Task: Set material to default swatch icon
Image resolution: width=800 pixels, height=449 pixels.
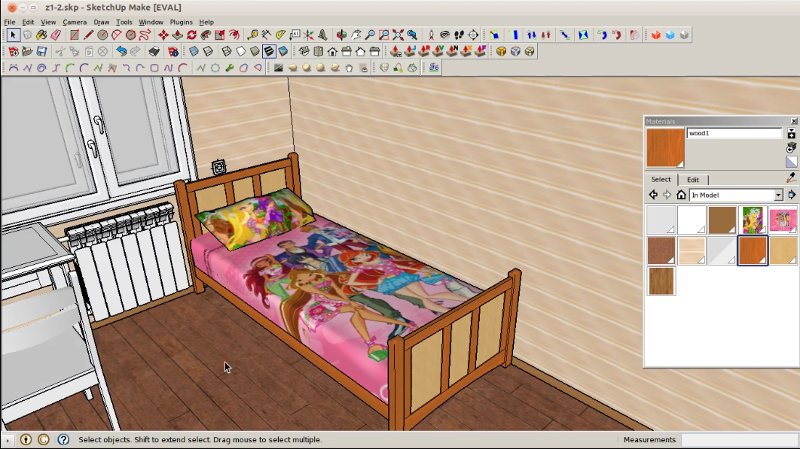Action: (791, 162)
